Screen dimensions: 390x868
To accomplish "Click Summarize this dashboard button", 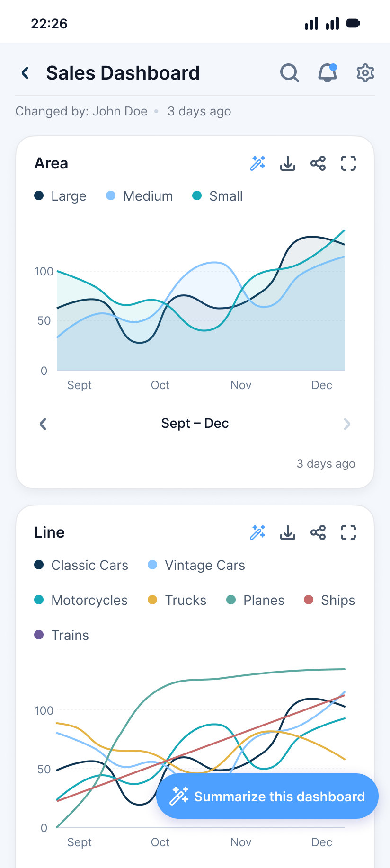I will [267, 796].
